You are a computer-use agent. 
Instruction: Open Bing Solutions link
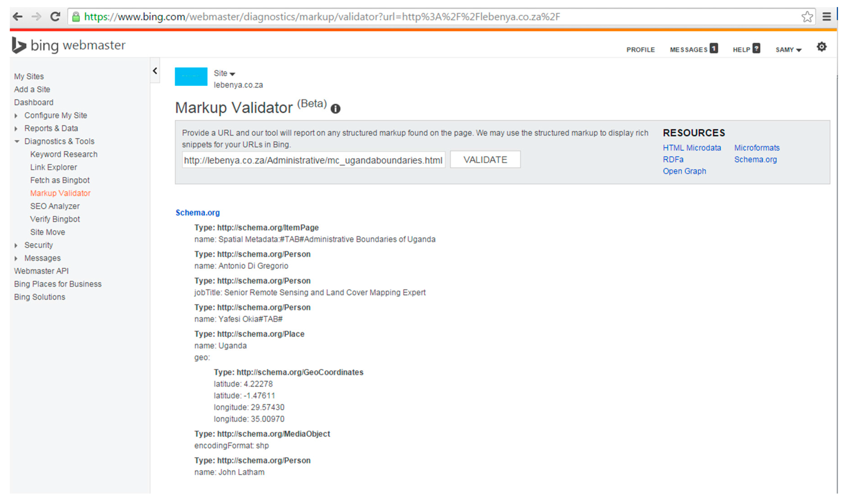coord(39,297)
